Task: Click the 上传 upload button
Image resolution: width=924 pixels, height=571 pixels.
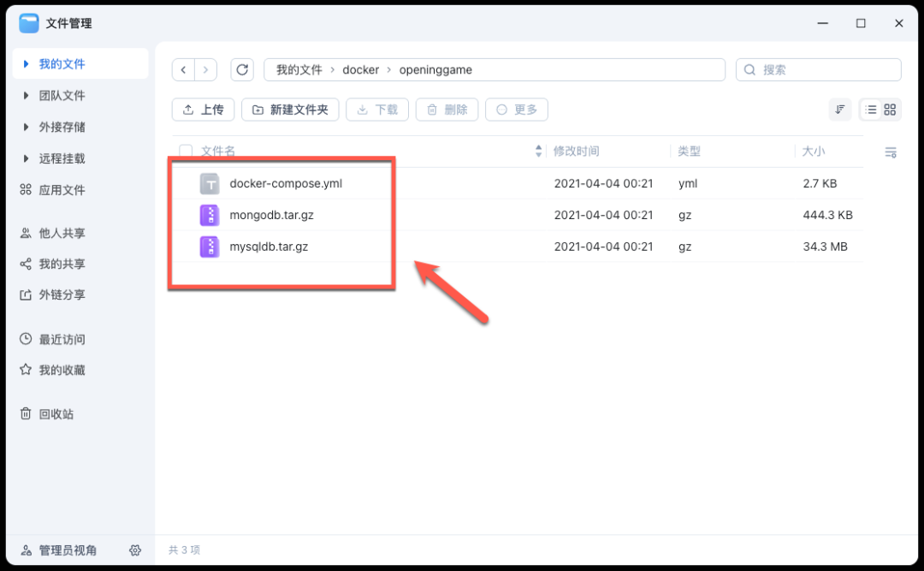Action: tap(203, 110)
